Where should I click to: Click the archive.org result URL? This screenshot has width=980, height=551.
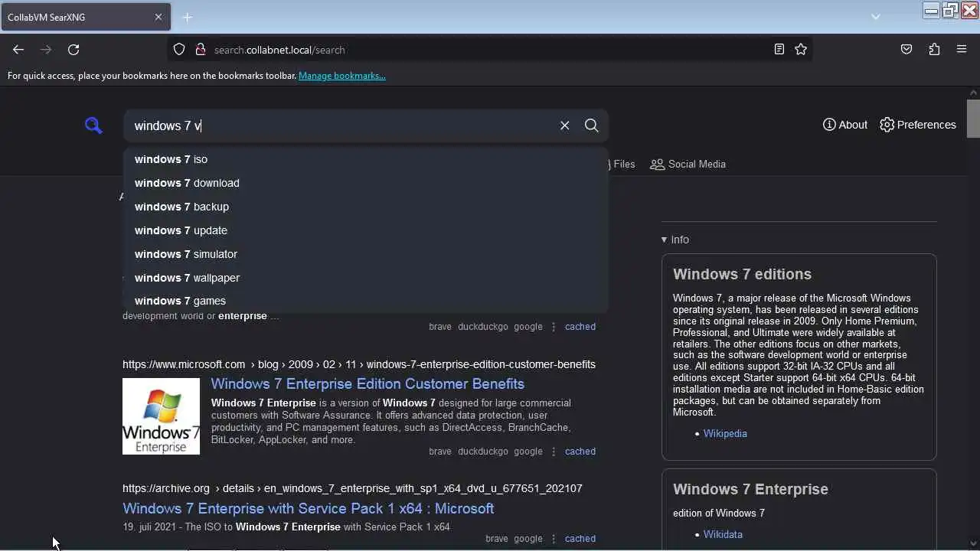pos(352,488)
